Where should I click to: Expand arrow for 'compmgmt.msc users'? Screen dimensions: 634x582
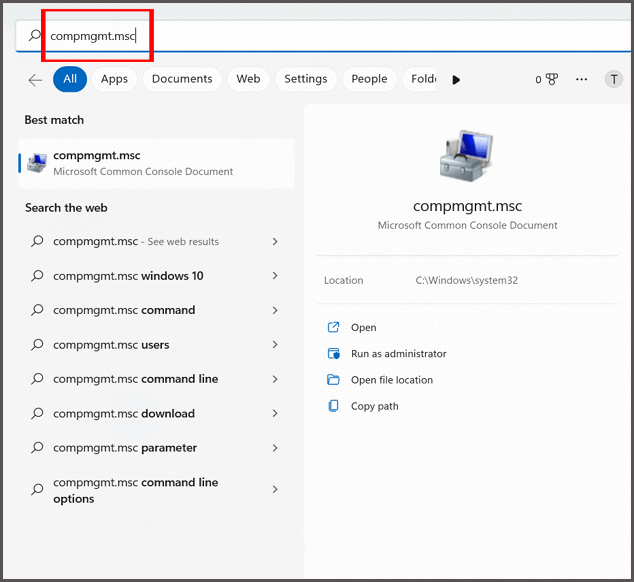[275, 345]
